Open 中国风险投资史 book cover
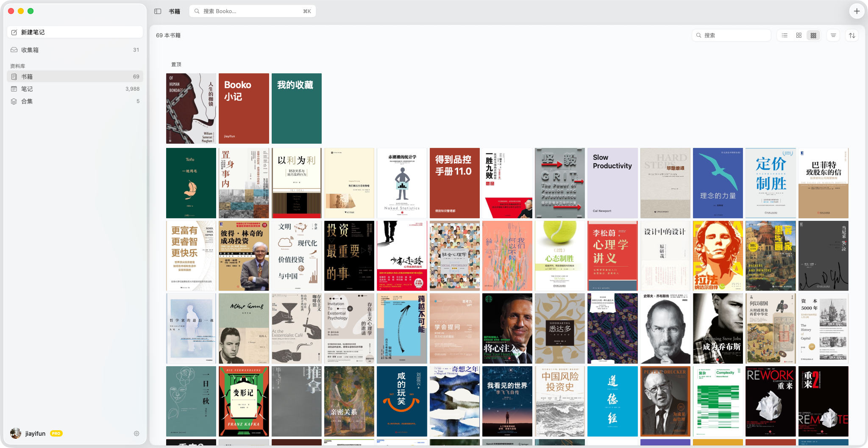The width and height of the screenshot is (868, 448). coord(560,402)
